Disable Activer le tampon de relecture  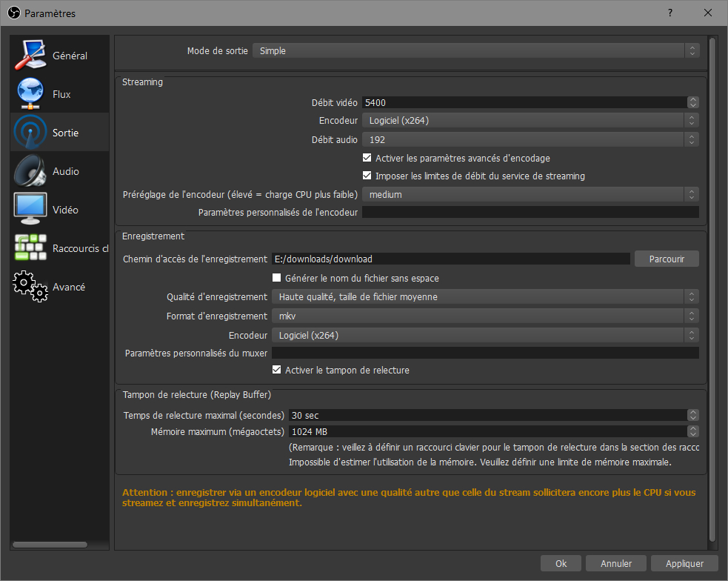point(277,370)
